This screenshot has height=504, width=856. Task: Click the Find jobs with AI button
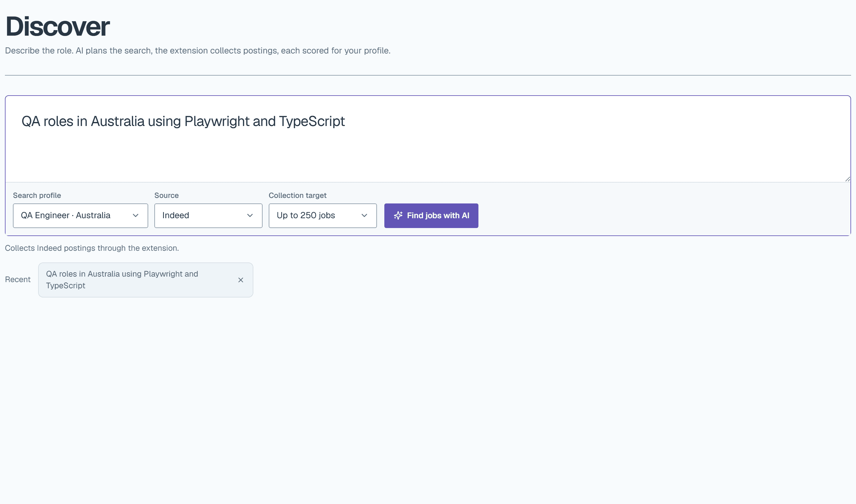click(431, 216)
